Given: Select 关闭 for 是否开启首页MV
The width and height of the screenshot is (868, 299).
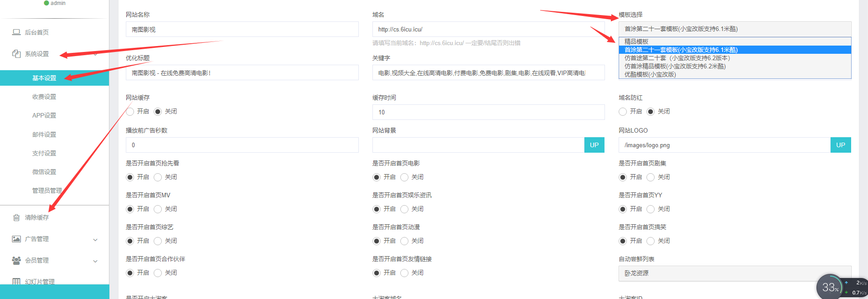Looking at the screenshot, I should [158, 209].
